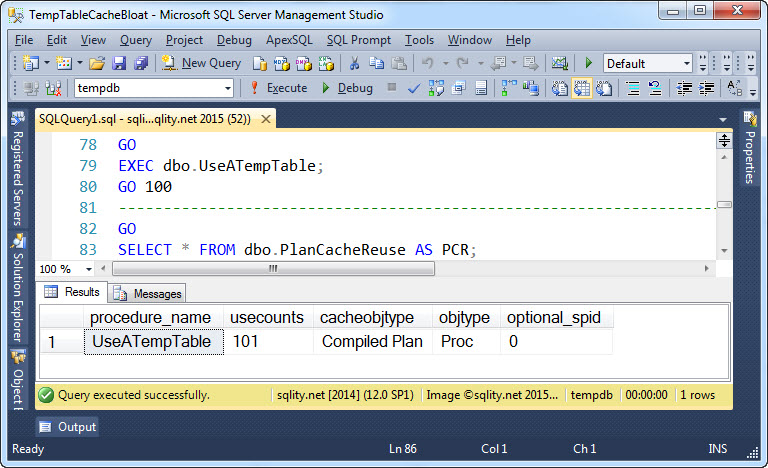Uncomment the selected lines icon
The image size is (768, 468).
(x=655, y=88)
